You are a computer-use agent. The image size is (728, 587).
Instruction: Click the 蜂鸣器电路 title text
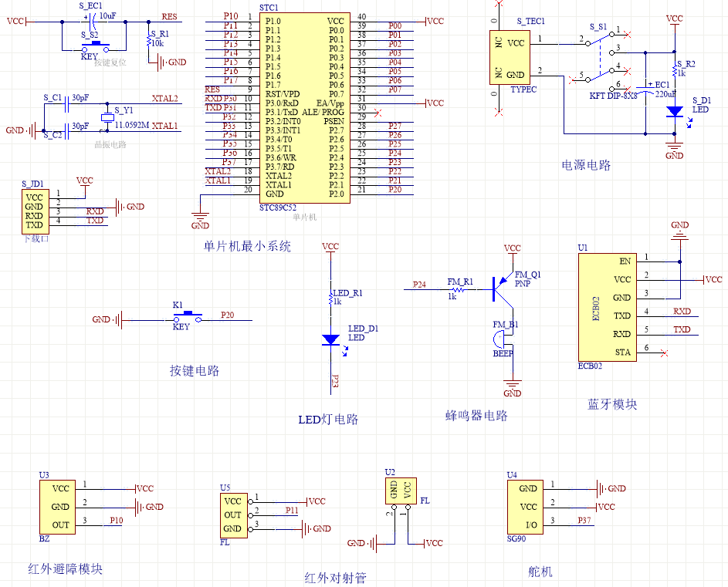(x=476, y=416)
